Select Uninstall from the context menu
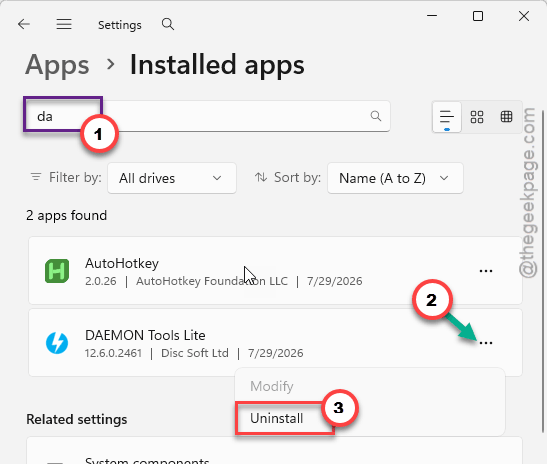The image size is (547, 464). click(277, 418)
